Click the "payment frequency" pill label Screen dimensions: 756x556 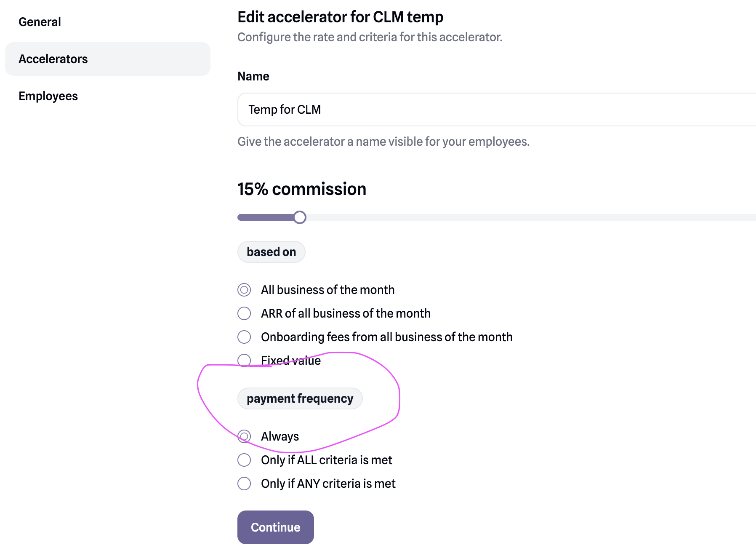[x=300, y=398]
